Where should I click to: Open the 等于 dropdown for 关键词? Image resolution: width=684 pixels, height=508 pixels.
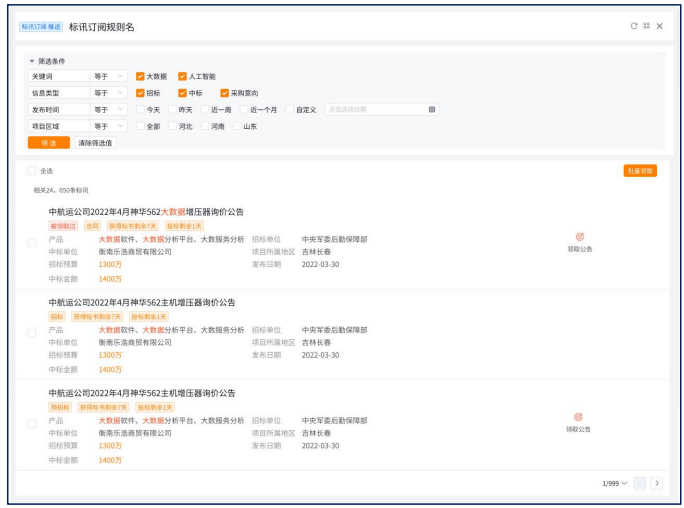pos(109,76)
